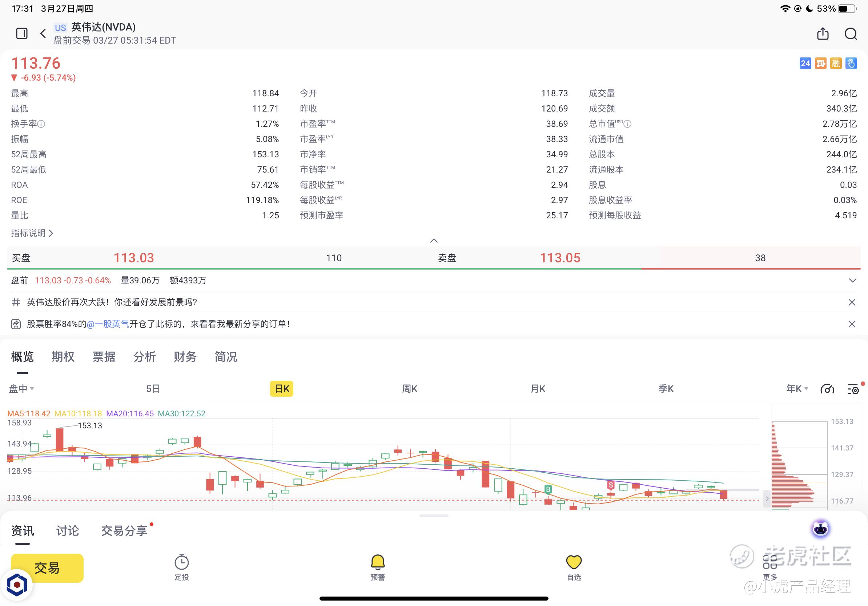Tap the MA5:118.42 indicator label
The image size is (868, 606).
click(29, 414)
